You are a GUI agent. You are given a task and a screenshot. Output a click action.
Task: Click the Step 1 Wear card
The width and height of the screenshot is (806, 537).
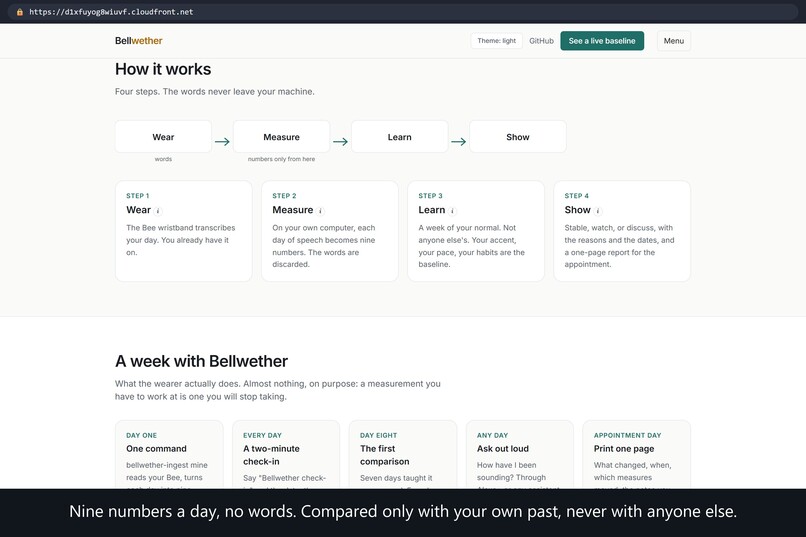pos(184,231)
